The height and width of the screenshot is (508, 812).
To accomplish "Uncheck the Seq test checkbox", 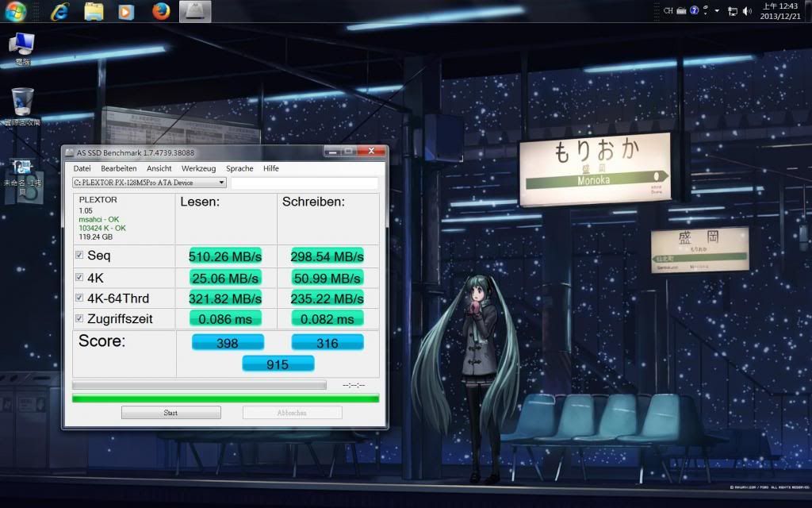I will point(79,255).
